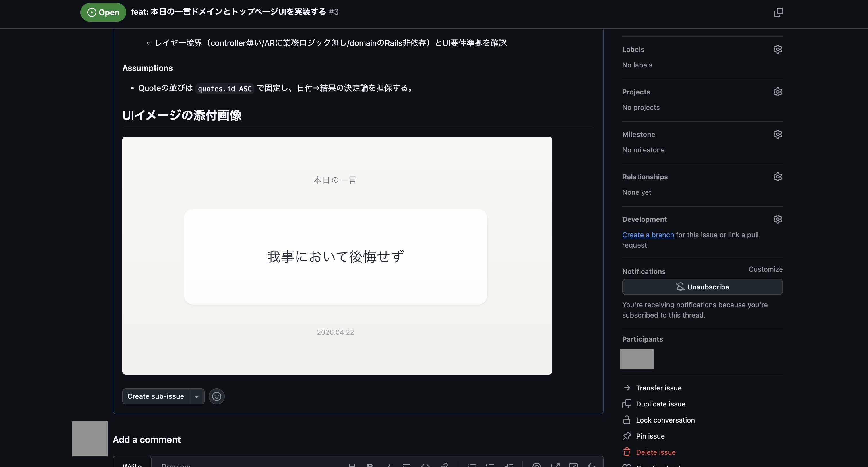Open Relationships settings gear
This screenshot has width=868, height=467.
[777, 177]
